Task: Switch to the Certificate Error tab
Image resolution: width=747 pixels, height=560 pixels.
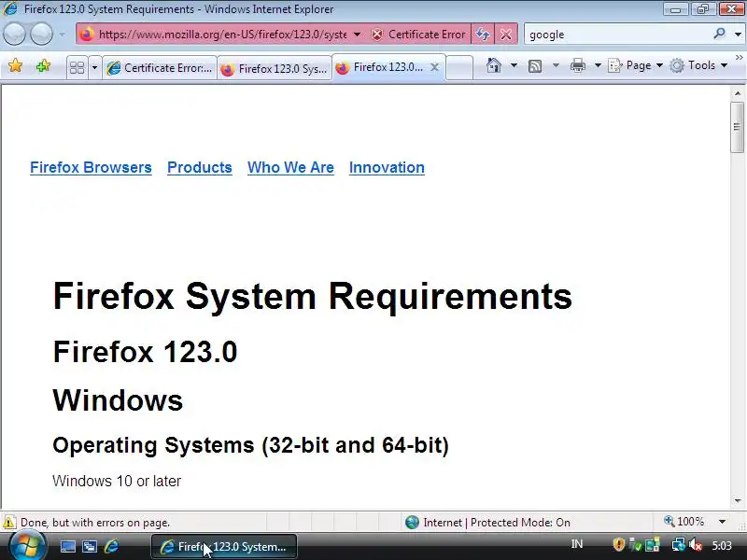Action: (x=160, y=68)
